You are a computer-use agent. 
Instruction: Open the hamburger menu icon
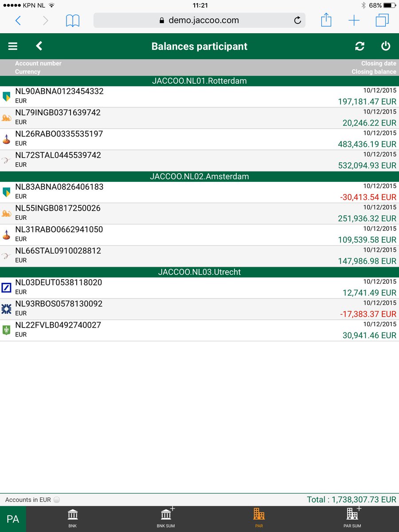(x=13, y=46)
